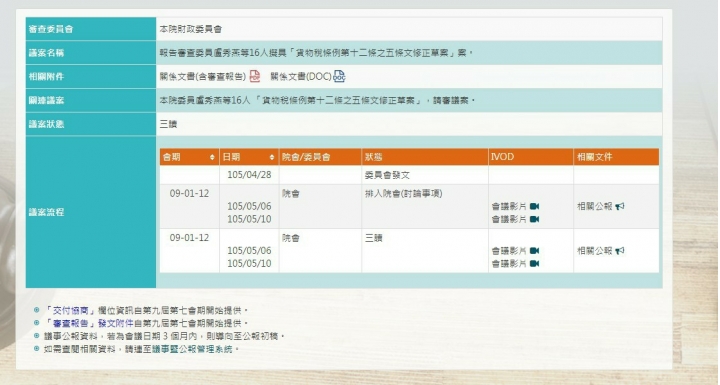Select the 議案狀態 value 三讀
Screen dimensions: 720x385
tap(169, 124)
